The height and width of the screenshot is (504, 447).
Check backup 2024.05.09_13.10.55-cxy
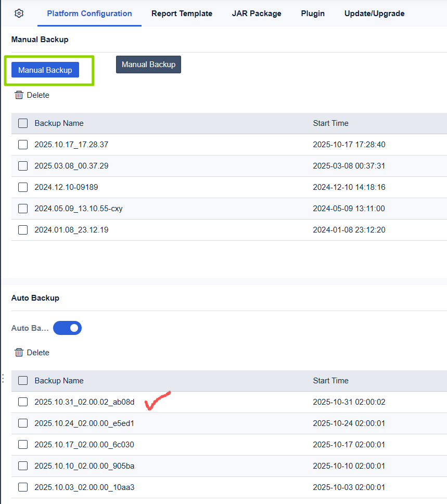pos(23,209)
